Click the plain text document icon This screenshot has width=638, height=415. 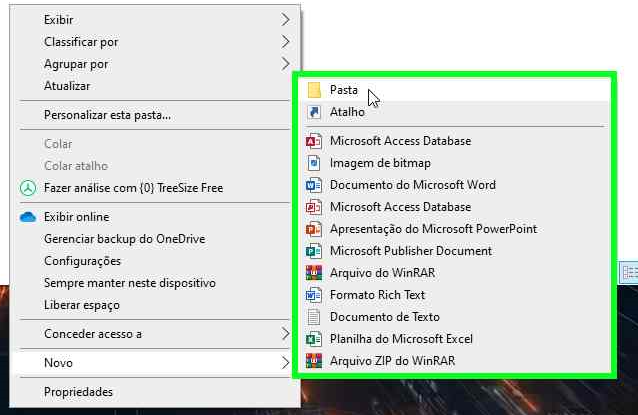(314, 317)
